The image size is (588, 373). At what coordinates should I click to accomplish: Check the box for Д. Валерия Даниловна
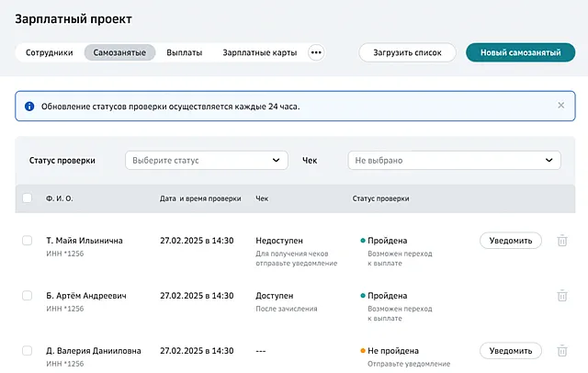tap(27, 351)
